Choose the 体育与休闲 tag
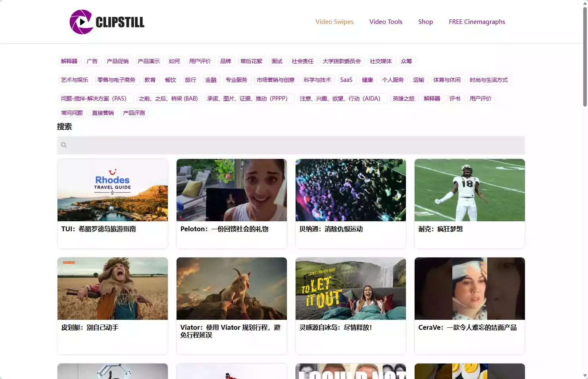This screenshot has width=588, height=379. (x=447, y=80)
